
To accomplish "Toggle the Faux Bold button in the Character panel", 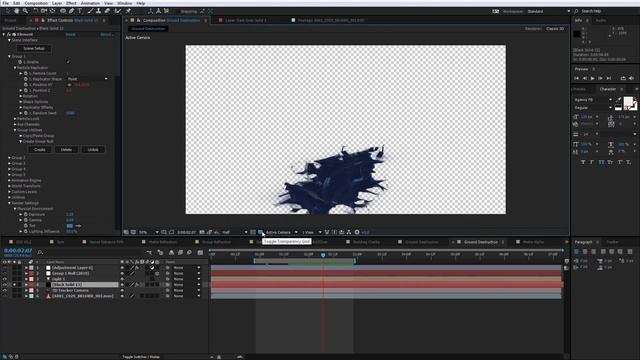I will click(x=583, y=162).
